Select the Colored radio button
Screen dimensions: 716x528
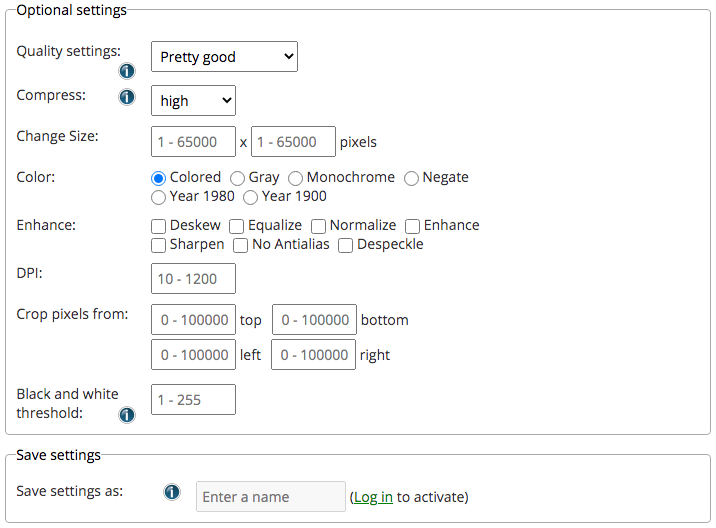point(158,178)
